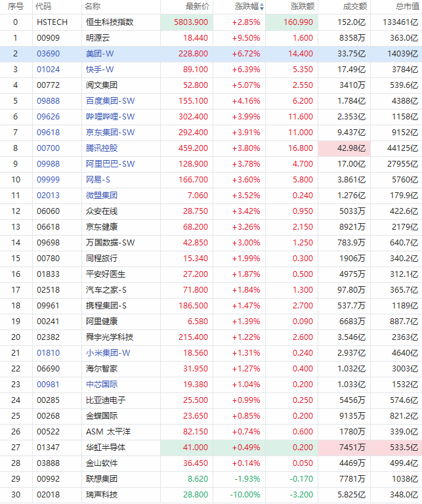Select 汽车之家-S row name
Screen dimensions: 422x504
point(106,290)
